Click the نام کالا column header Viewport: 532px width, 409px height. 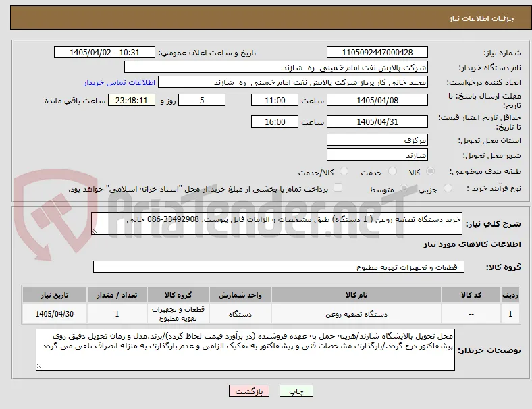click(356, 295)
